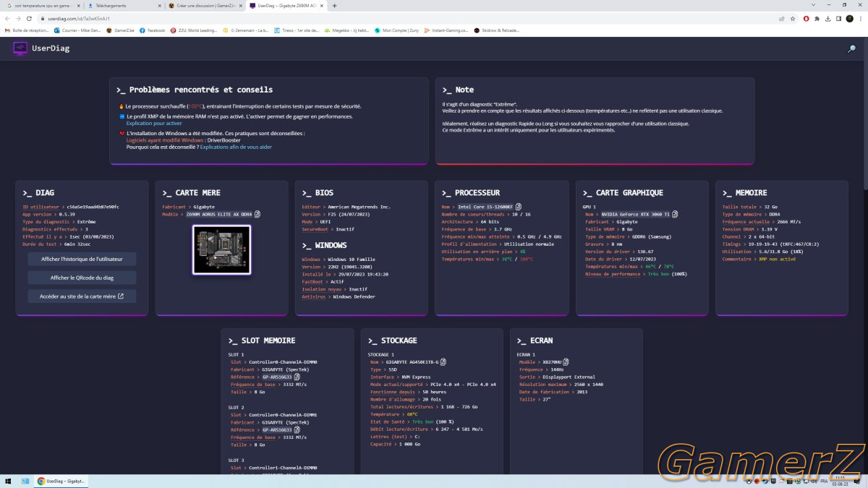
Task: Open the Chrome three-dot menu
Action: [861, 19]
